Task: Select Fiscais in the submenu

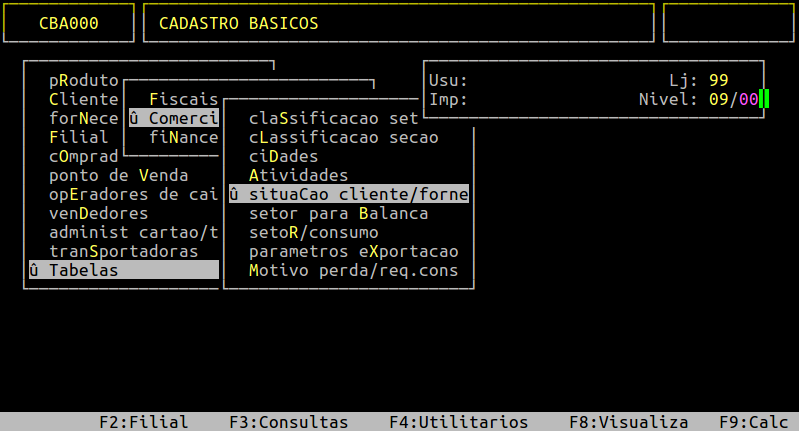Action: pyautogui.click(x=183, y=99)
